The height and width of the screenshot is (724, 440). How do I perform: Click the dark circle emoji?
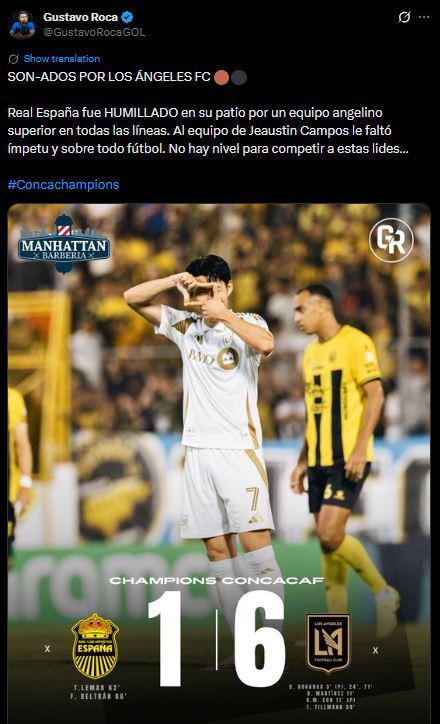pyautogui.click(x=239, y=77)
